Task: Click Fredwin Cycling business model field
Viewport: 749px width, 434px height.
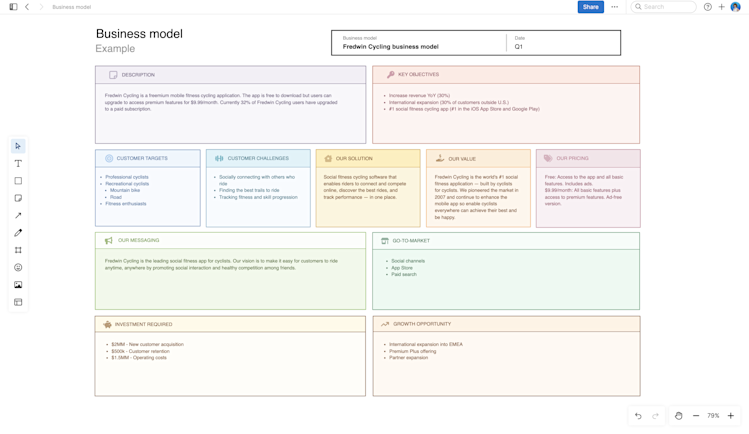Action: pos(390,47)
